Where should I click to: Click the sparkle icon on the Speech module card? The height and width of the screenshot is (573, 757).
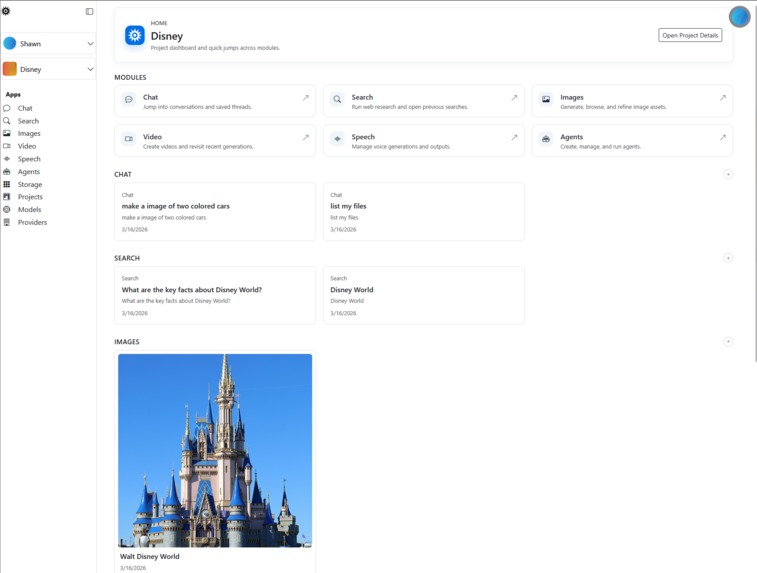[337, 139]
